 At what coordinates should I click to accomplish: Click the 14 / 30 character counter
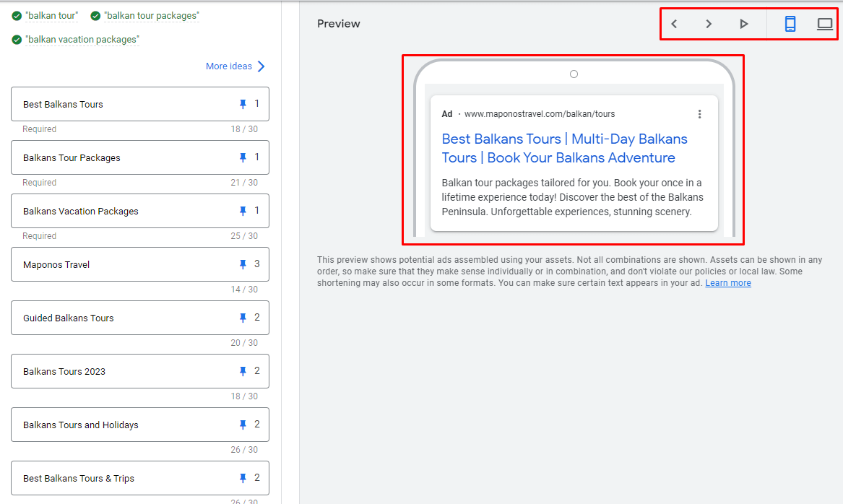coord(244,289)
